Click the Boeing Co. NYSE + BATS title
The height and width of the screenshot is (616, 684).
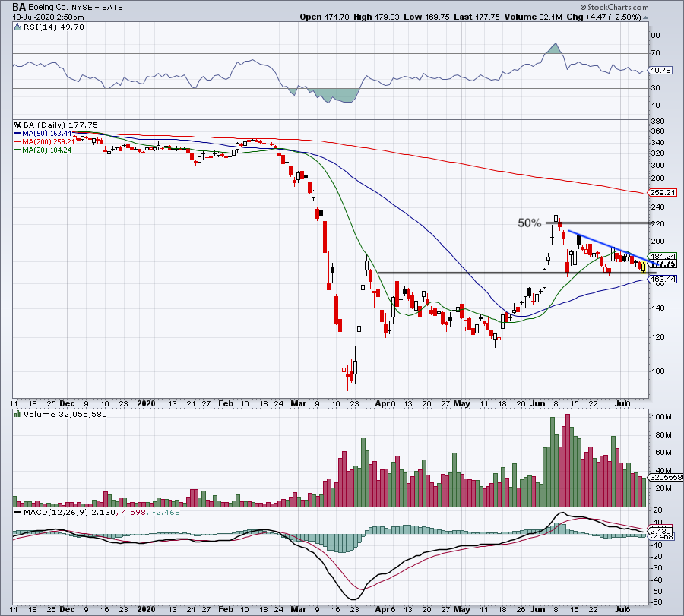click(75, 8)
